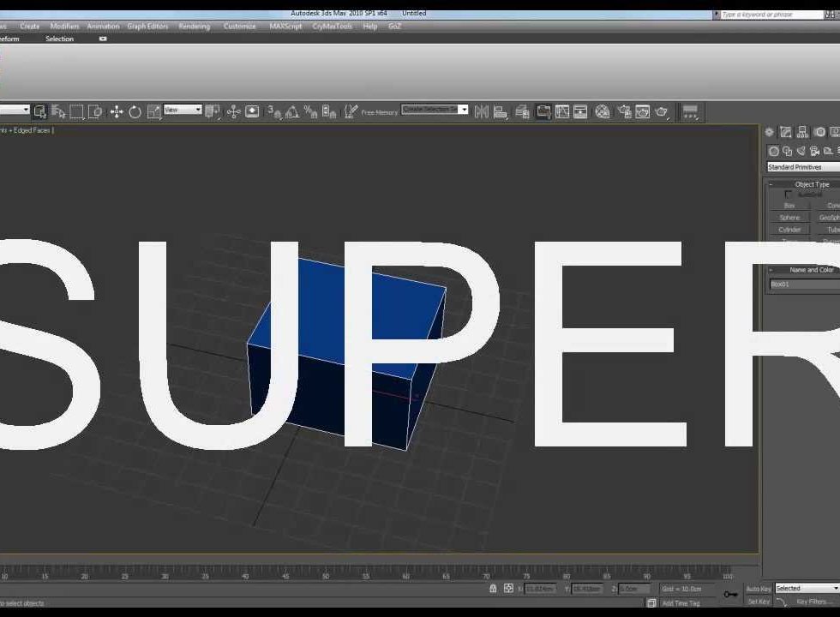This screenshot has width=840, height=617.
Task: Open the Select by Name tool
Action: 58,112
